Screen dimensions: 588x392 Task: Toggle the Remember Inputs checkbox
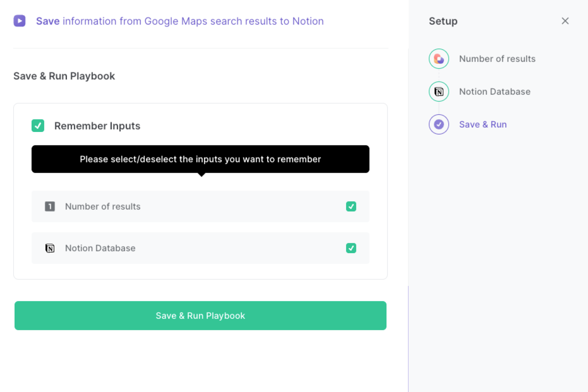(38, 126)
